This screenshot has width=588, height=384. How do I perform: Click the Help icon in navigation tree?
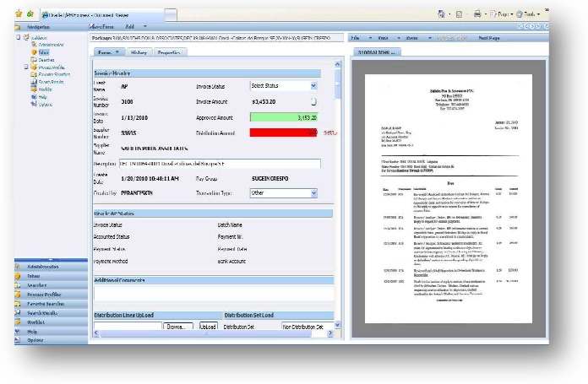coord(34,97)
